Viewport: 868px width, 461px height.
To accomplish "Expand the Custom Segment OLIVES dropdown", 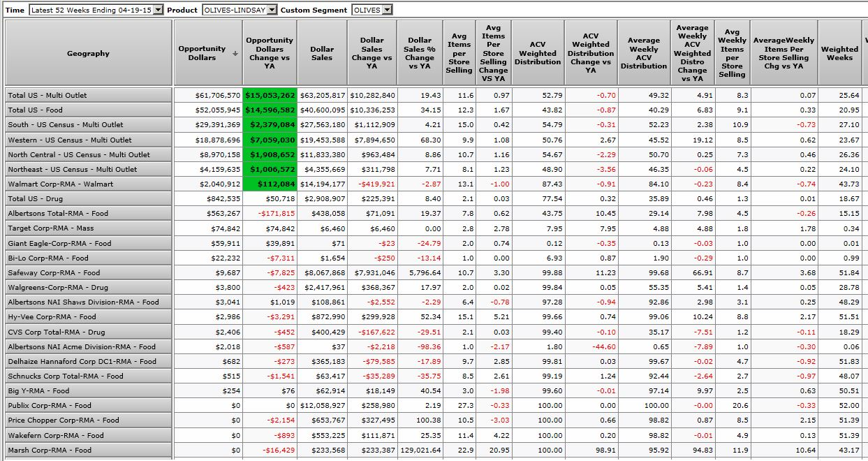I will [387, 10].
